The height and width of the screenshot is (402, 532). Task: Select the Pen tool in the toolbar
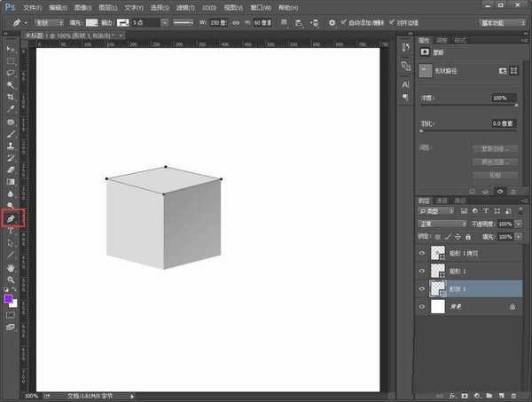click(x=12, y=217)
